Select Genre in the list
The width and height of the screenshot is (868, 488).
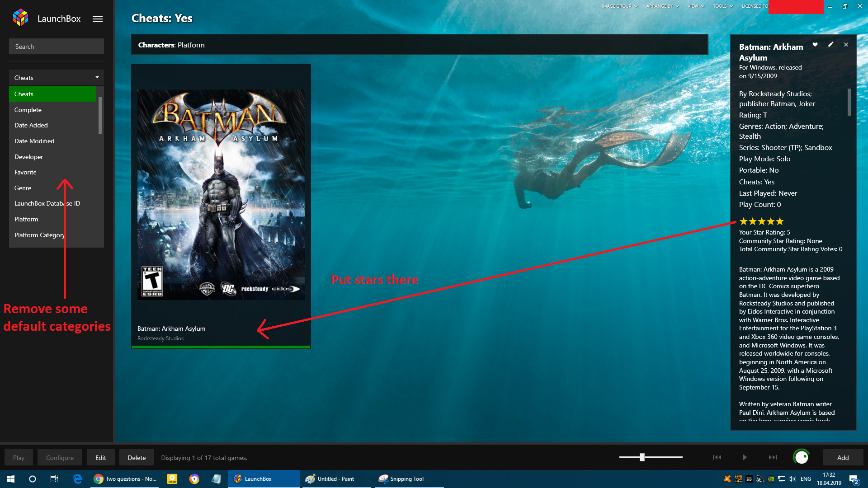53,188
